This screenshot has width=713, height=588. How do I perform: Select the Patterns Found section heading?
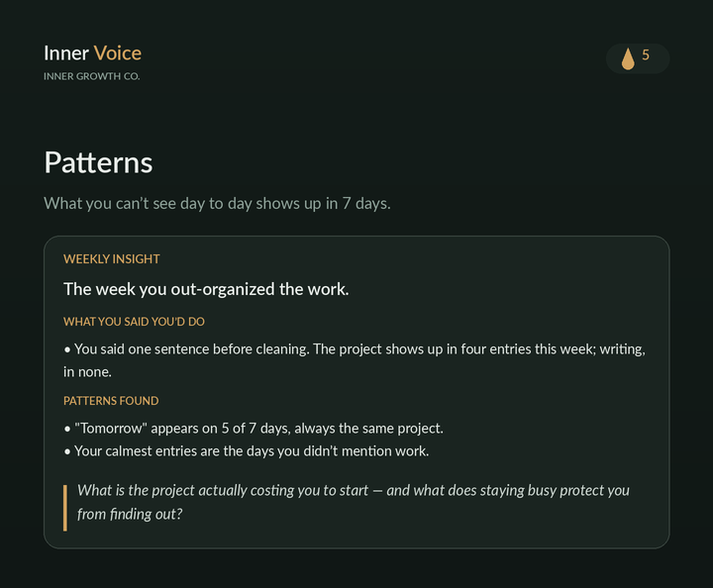point(111,401)
